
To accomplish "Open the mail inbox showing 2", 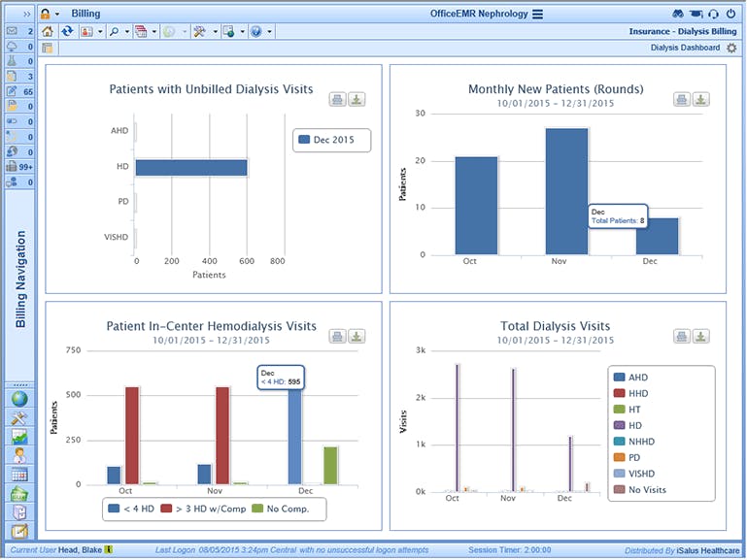I will pyautogui.click(x=19, y=31).
